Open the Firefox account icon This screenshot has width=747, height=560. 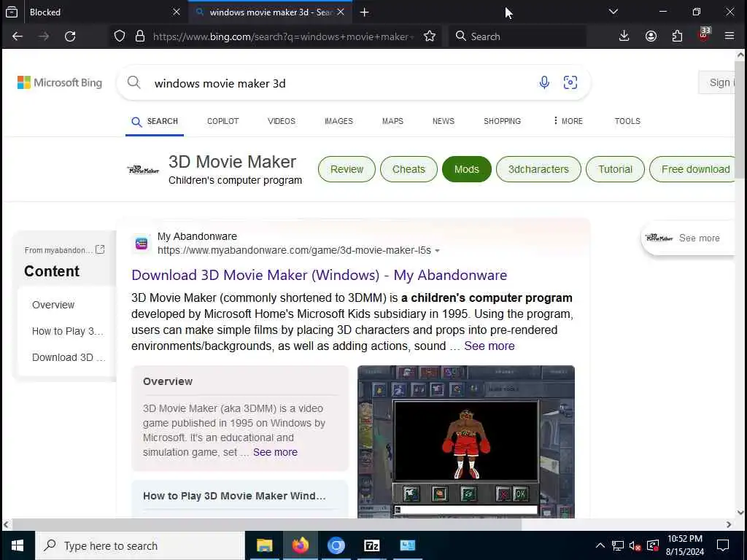(x=651, y=36)
